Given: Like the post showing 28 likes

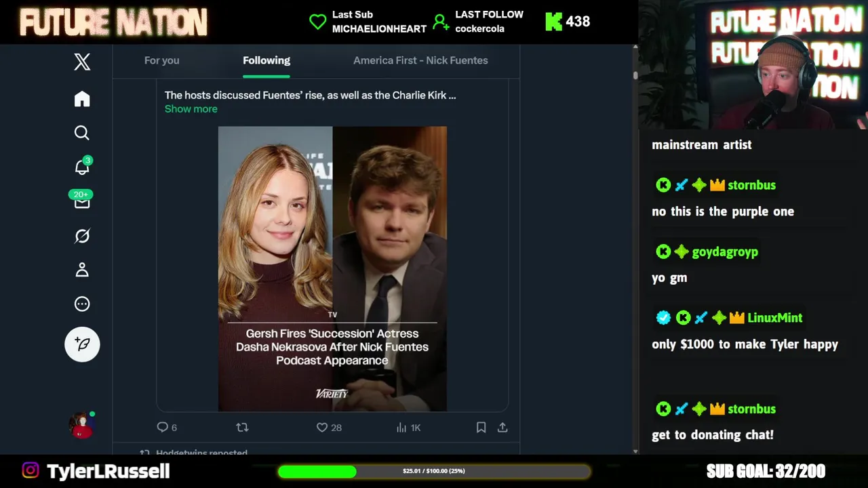Looking at the screenshot, I should pos(322,427).
